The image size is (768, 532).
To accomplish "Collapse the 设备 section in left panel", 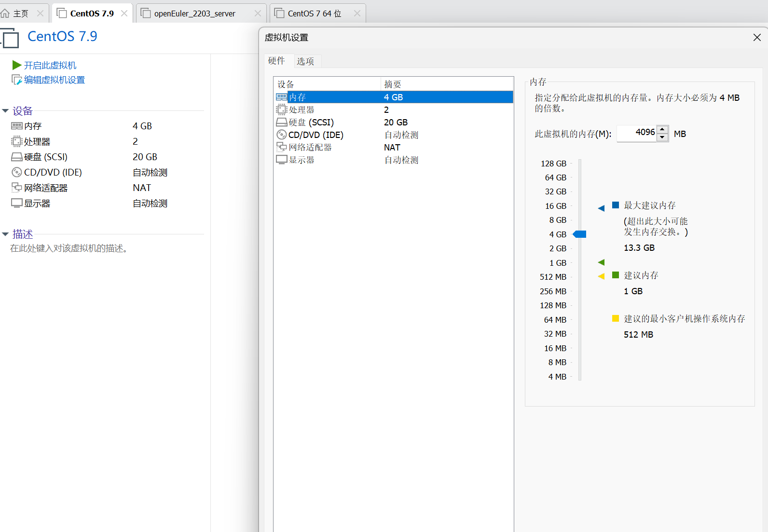I will tap(5, 111).
